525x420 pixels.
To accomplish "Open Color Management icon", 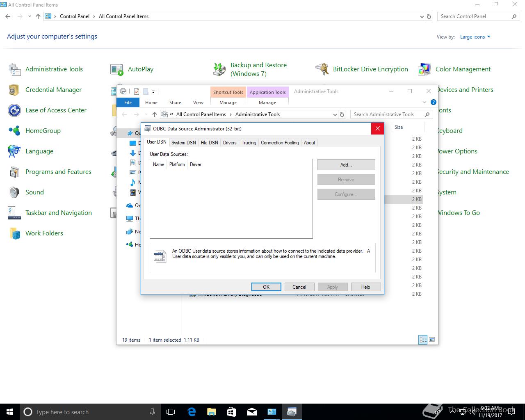I will pos(425,69).
